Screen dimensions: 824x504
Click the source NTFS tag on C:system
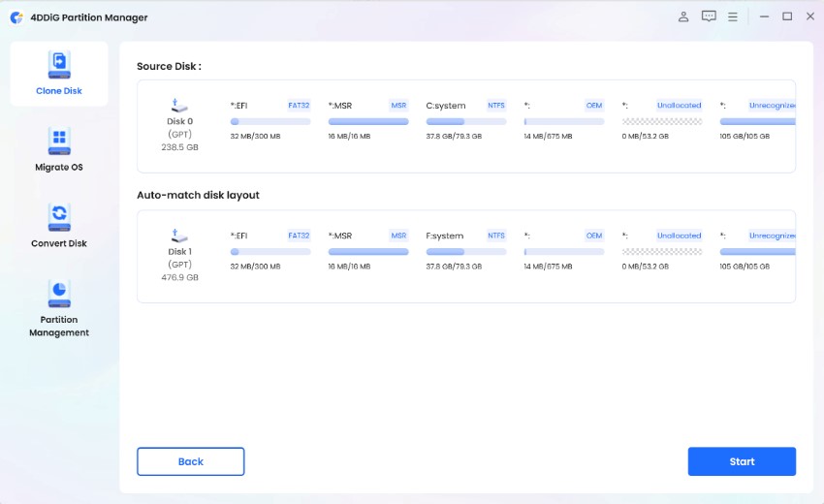[x=495, y=105]
